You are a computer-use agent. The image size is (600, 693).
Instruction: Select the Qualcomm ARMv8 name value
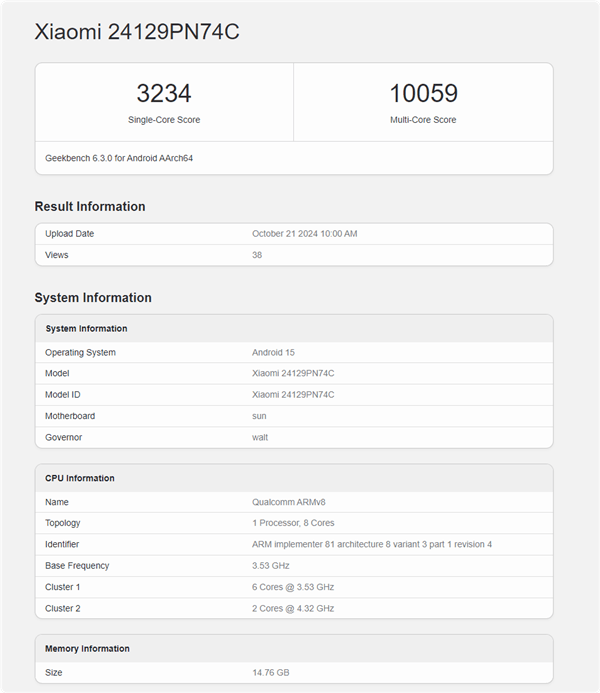(x=287, y=502)
